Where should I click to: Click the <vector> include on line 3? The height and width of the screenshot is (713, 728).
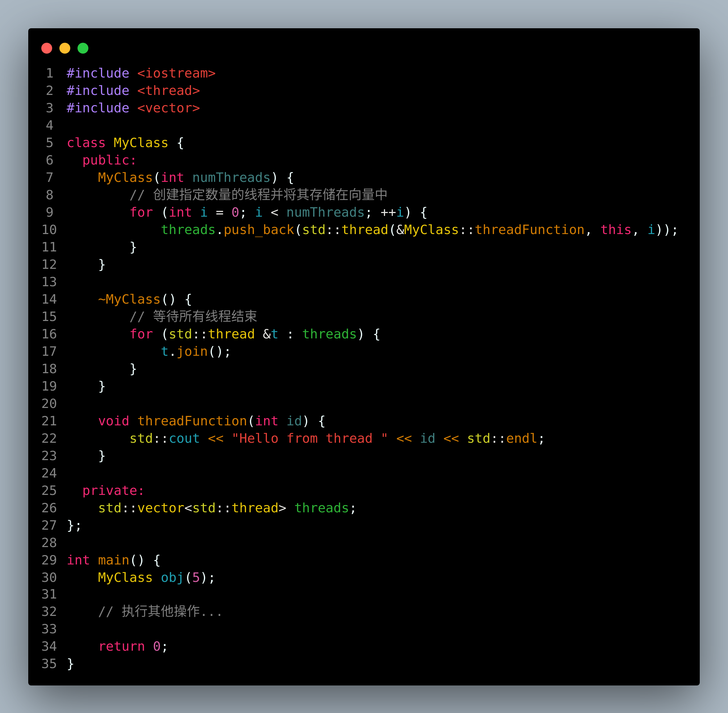point(168,108)
